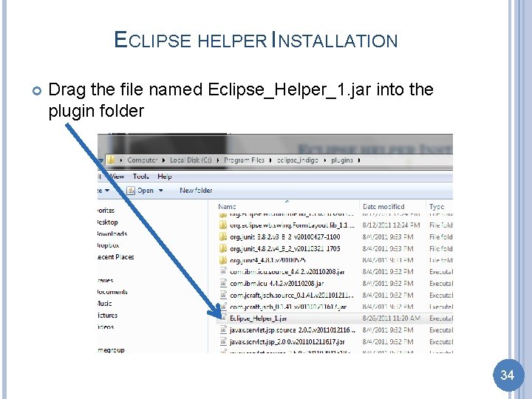This screenshot has height=399, width=532.
Task: Open the View menu
Action: [117, 177]
